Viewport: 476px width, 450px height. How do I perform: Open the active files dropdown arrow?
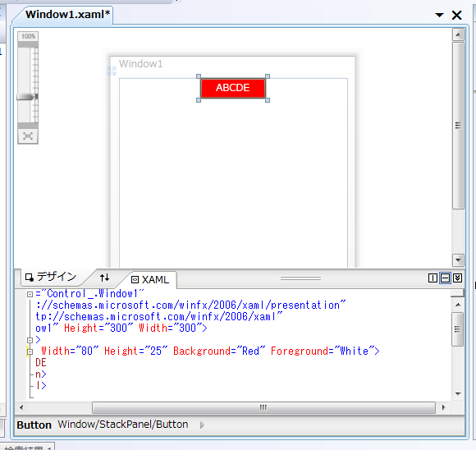pos(439,15)
